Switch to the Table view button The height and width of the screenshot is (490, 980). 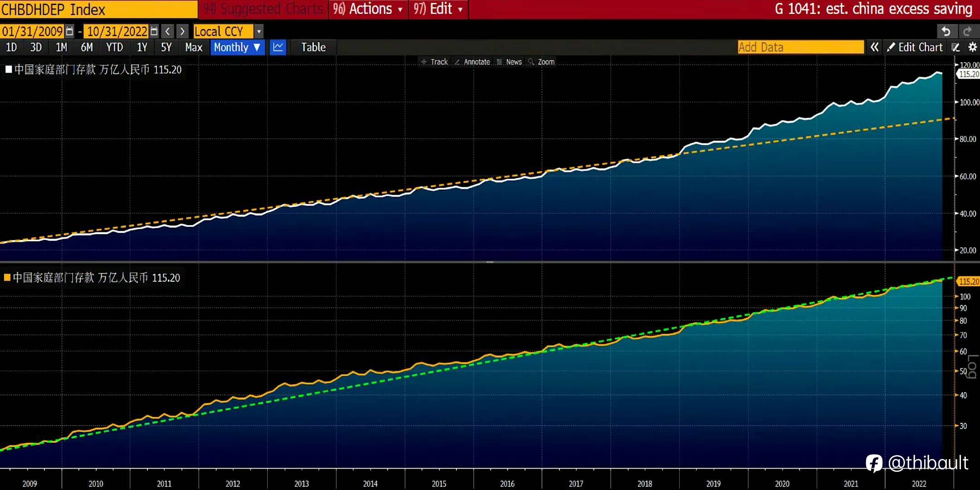pos(313,47)
